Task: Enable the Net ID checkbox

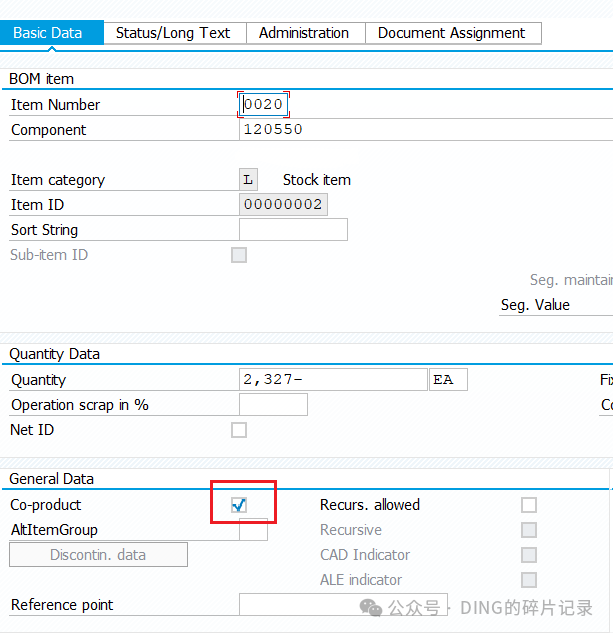Action: 239,430
